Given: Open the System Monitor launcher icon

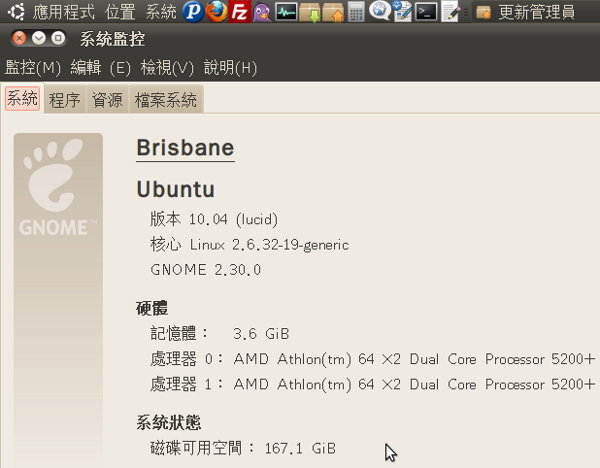Looking at the screenshot, I should [x=286, y=11].
